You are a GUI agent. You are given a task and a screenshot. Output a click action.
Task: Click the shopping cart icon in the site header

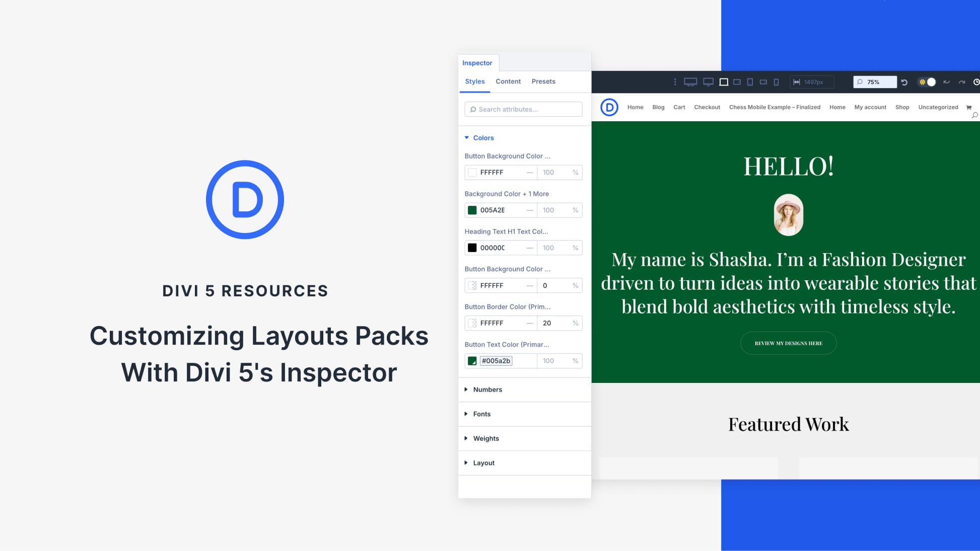click(969, 107)
